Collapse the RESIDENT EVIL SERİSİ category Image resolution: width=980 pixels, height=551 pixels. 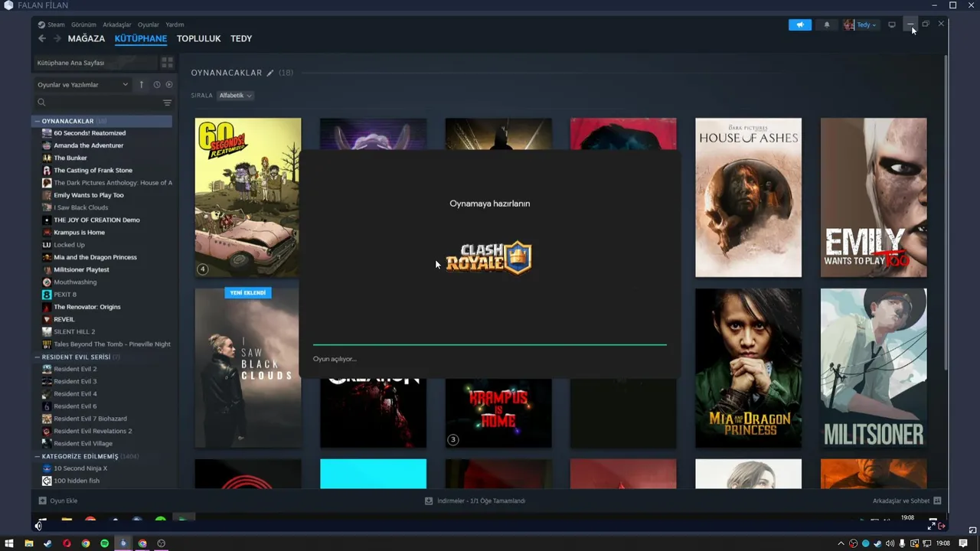coord(37,357)
